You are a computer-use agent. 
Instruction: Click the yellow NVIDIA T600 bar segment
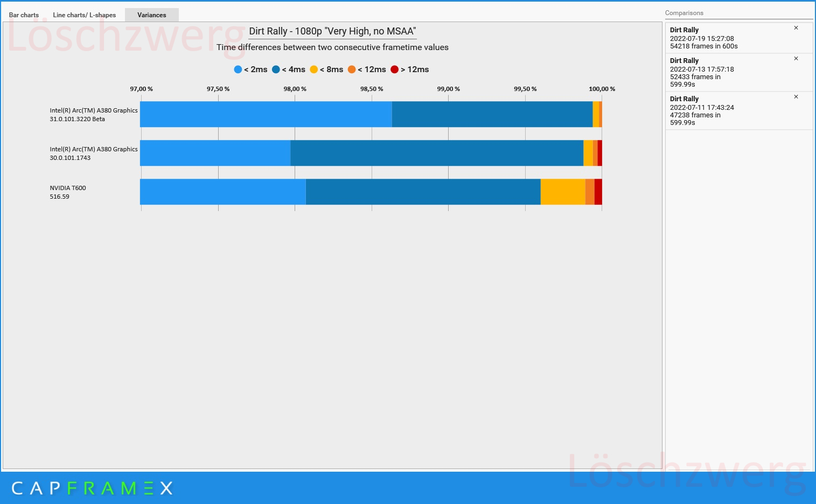(x=563, y=192)
